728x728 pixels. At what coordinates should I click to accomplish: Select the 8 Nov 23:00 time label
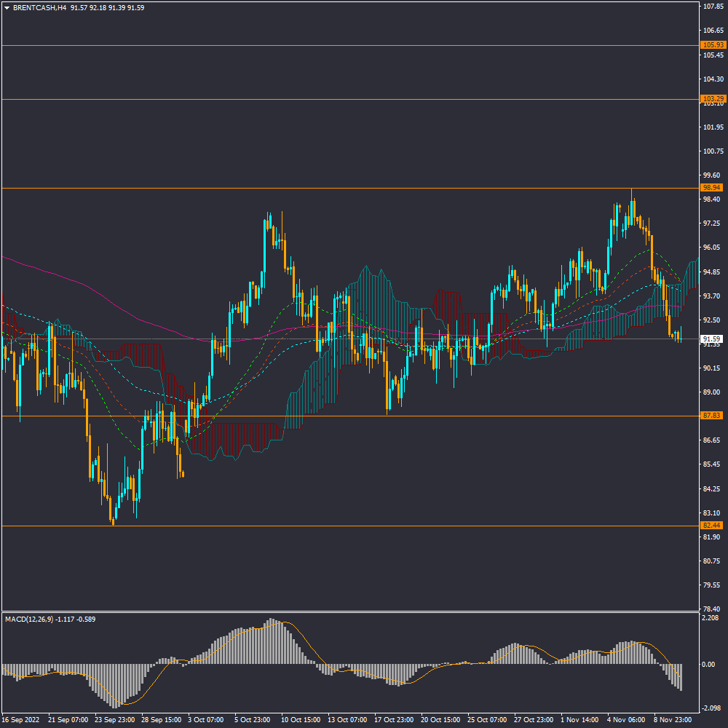tap(672, 719)
